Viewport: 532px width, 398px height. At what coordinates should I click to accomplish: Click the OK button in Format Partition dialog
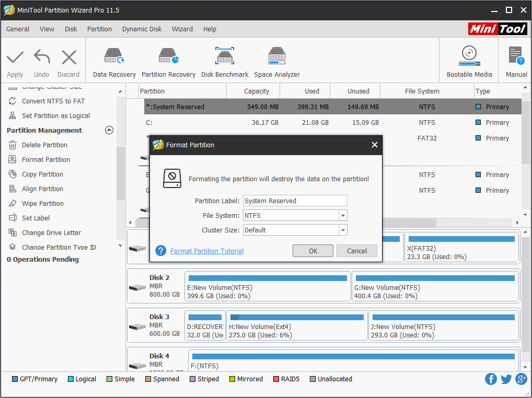pos(313,251)
